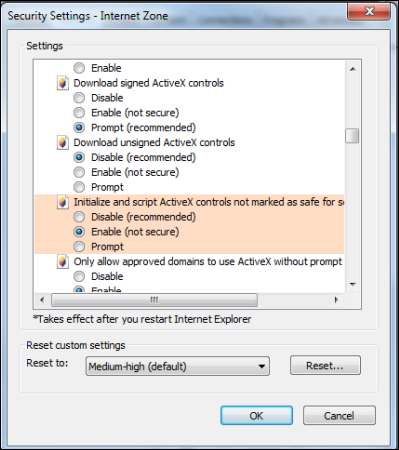Choose Prompt under Initialize and script ActiveX controls
The width and height of the screenshot is (399, 450).
tap(79, 247)
